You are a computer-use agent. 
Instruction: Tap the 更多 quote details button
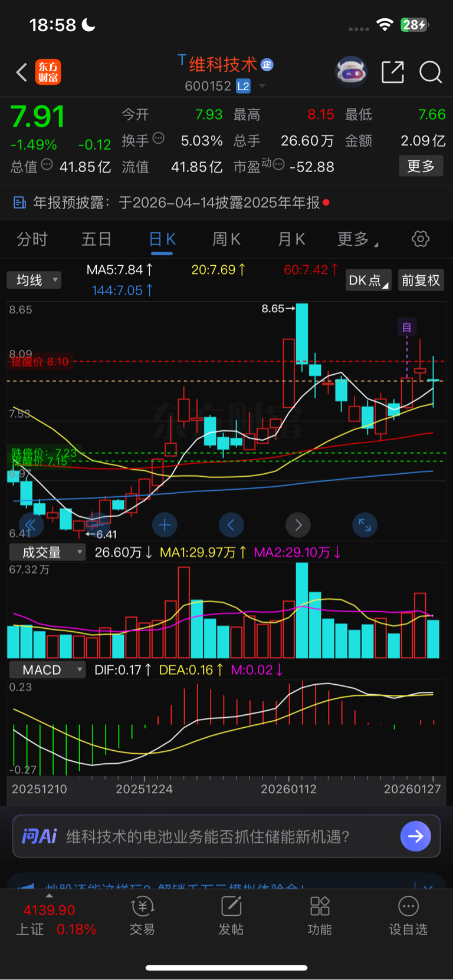click(421, 166)
